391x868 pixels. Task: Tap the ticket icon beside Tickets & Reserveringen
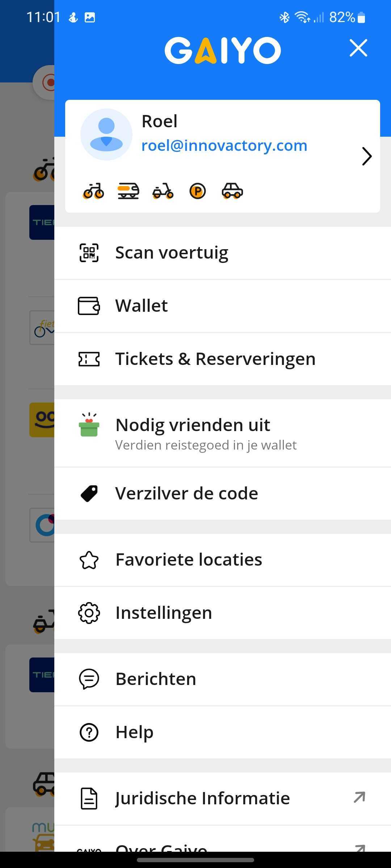click(x=89, y=359)
